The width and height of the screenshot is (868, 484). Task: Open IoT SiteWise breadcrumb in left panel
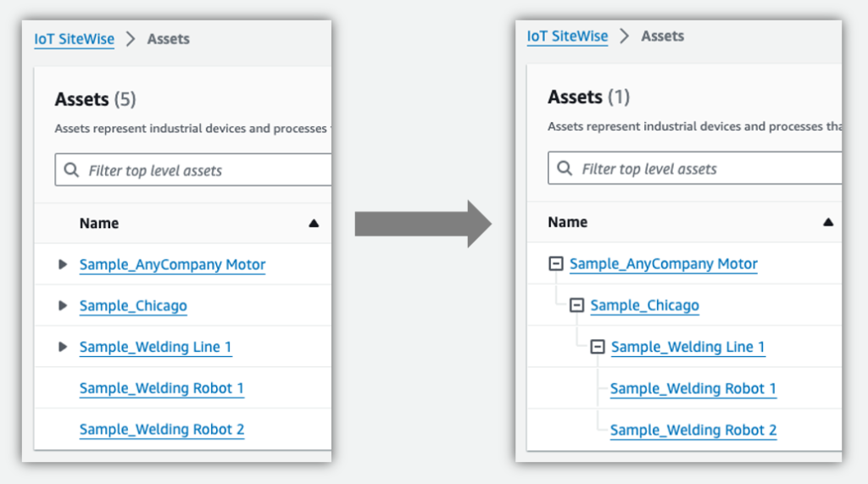click(75, 39)
